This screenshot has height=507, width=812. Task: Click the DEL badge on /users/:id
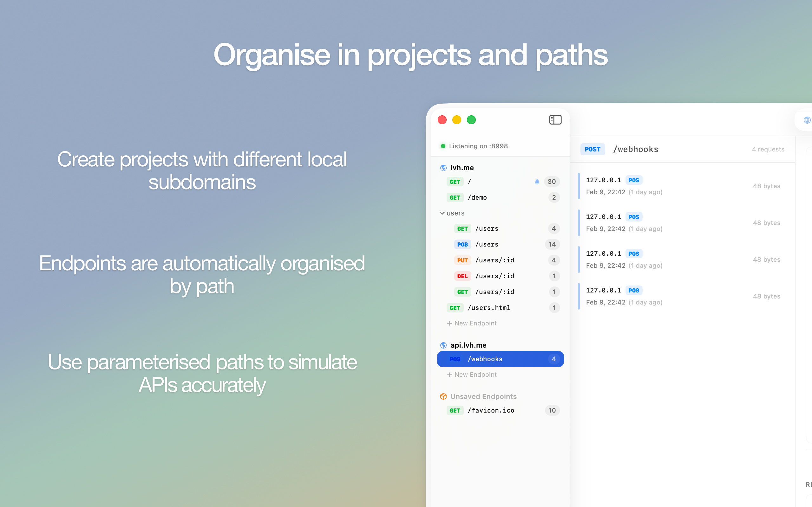[x=462, y=276]
